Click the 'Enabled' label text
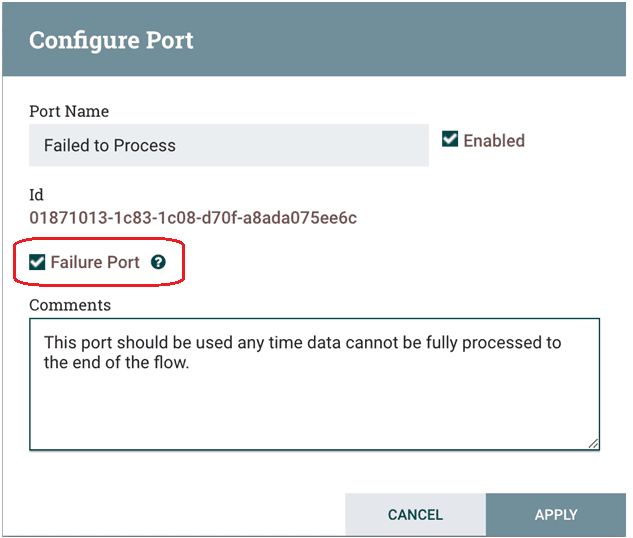This screenshot has width=633, height=538. point(494,141)
